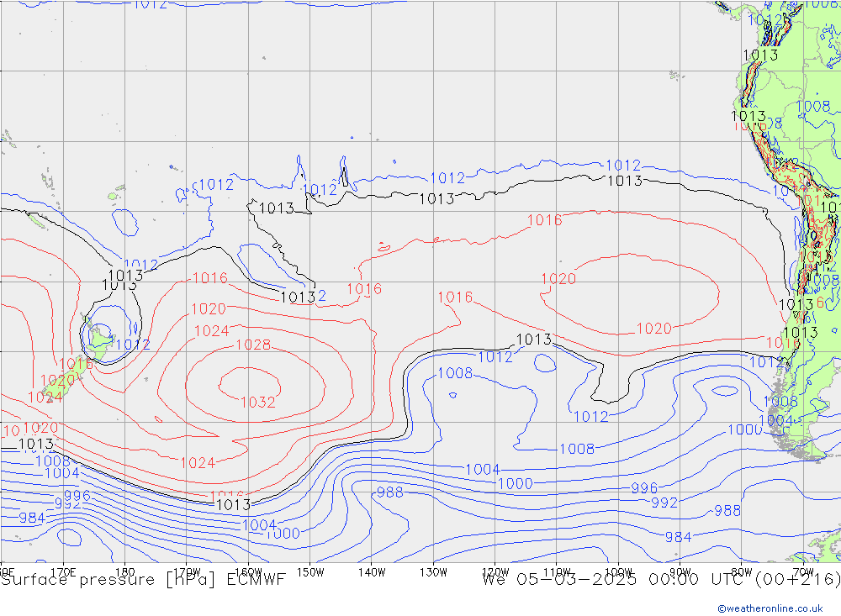Click the 1000 isobar label near 80W
This screenshot has height=616, width=841.
pyautogui.click(x=744, y=430)
